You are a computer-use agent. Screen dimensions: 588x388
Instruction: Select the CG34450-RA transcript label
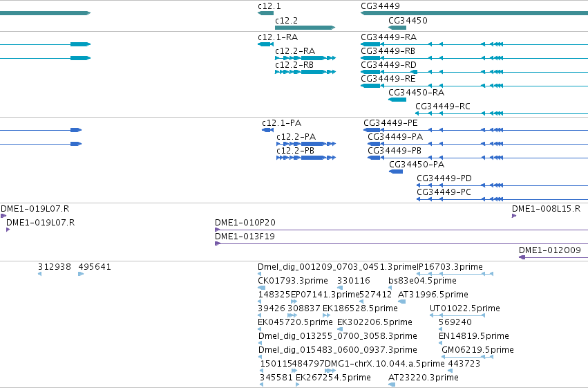pyautogui.click(x=416, y=93)
